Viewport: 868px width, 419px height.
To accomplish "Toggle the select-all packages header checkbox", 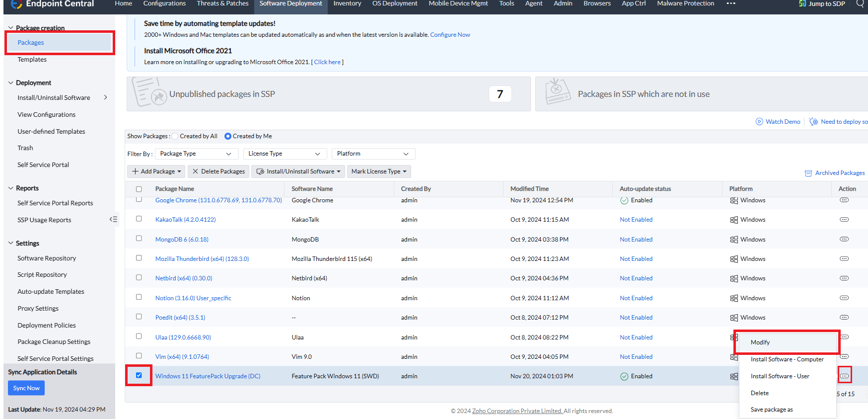I will (x=139, y=189).
